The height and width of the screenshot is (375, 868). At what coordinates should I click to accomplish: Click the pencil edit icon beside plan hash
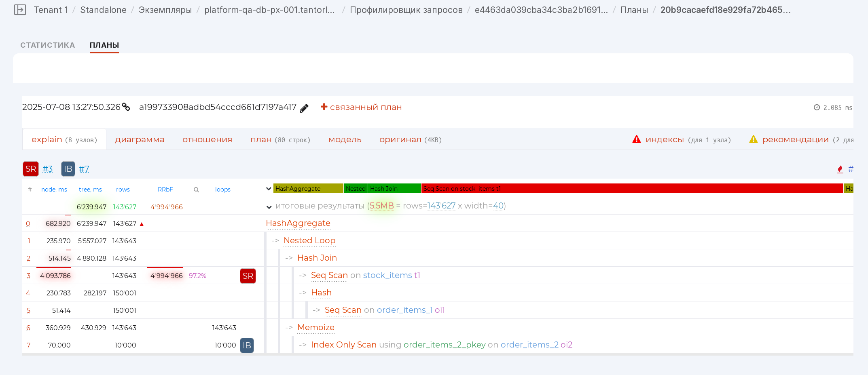304,108
